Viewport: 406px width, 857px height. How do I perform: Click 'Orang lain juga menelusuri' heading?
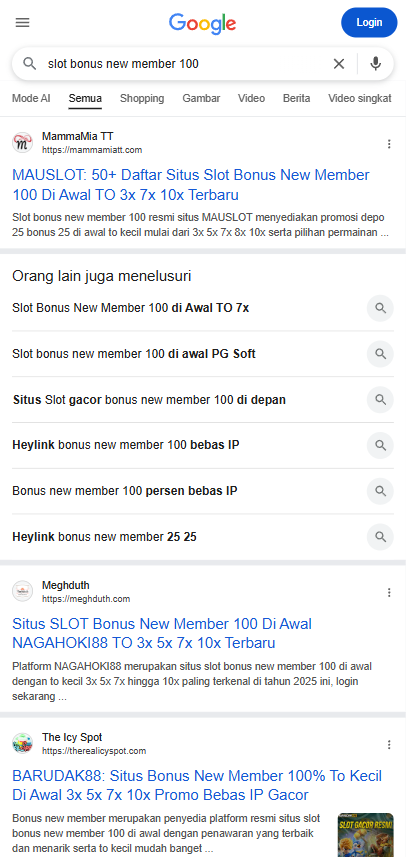click(102, 276)
